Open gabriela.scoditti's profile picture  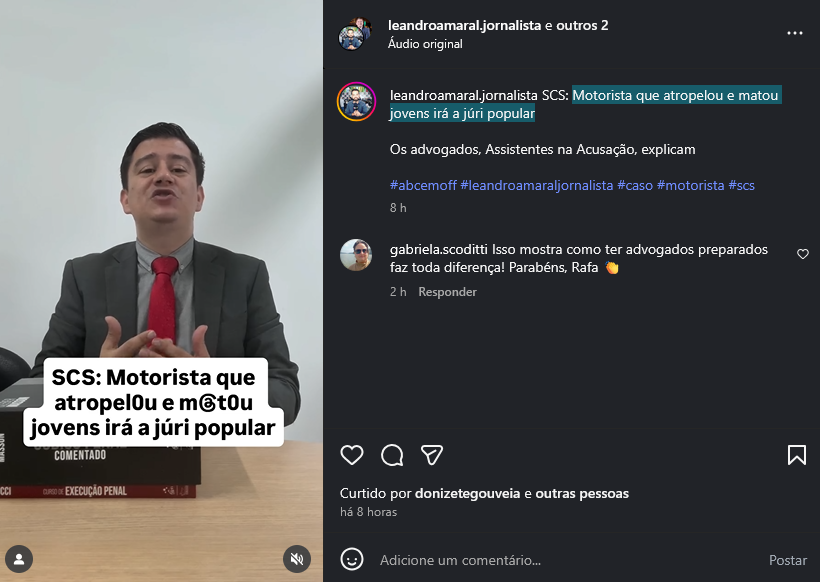[356, 255]
